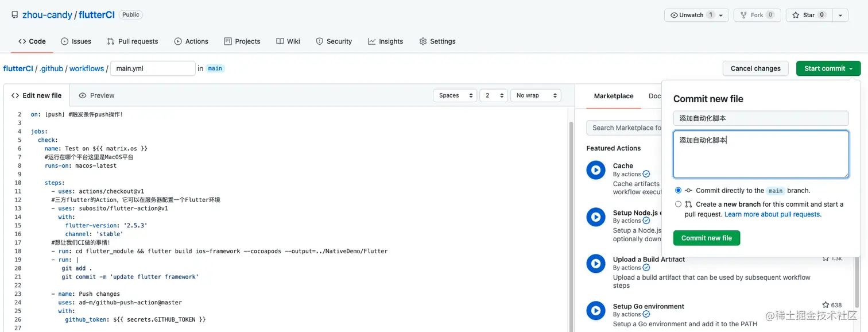Go to flutterCI root in breadcrumb
The image size is (868, 332).
18,68
